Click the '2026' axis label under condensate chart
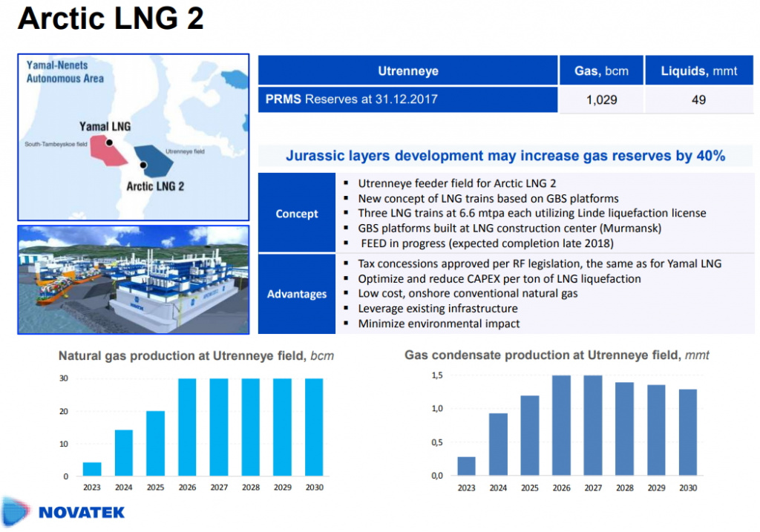 coord(561,487)
